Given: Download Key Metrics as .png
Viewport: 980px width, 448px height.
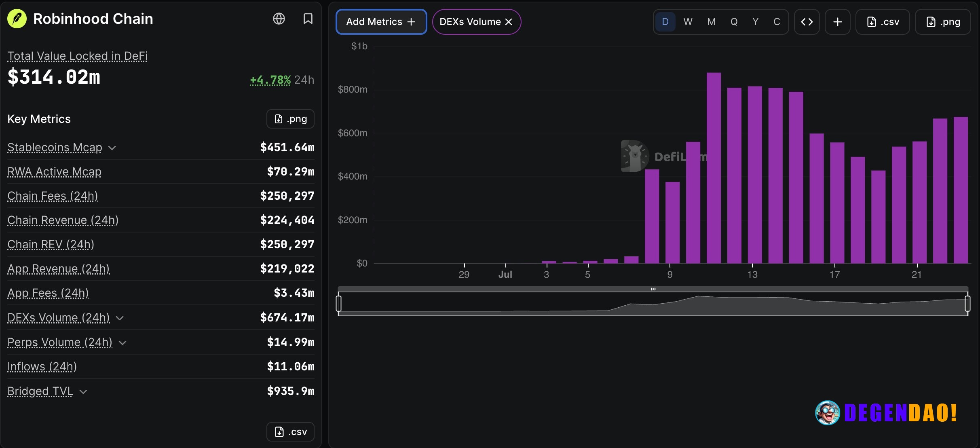Looking at the screenshot, I should point(290,119).
